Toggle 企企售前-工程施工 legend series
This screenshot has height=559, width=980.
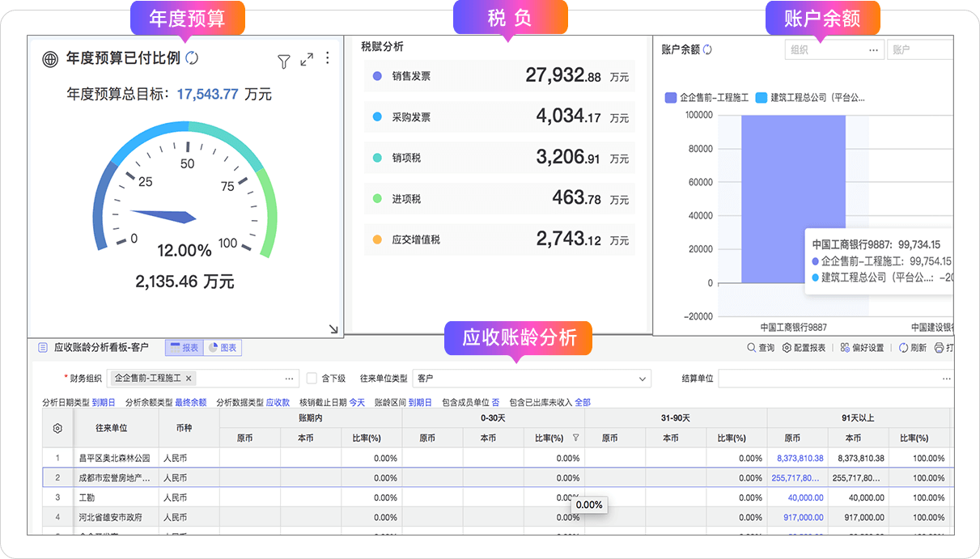(x=706, y=98)
